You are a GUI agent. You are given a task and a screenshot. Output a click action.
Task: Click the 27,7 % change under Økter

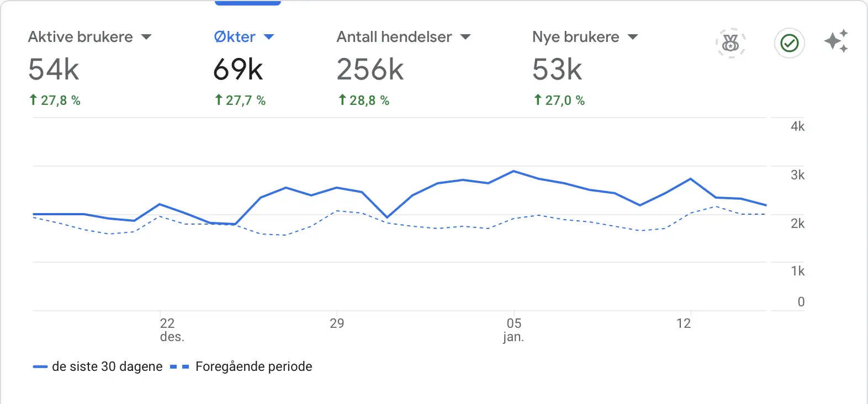click(240, 100)
